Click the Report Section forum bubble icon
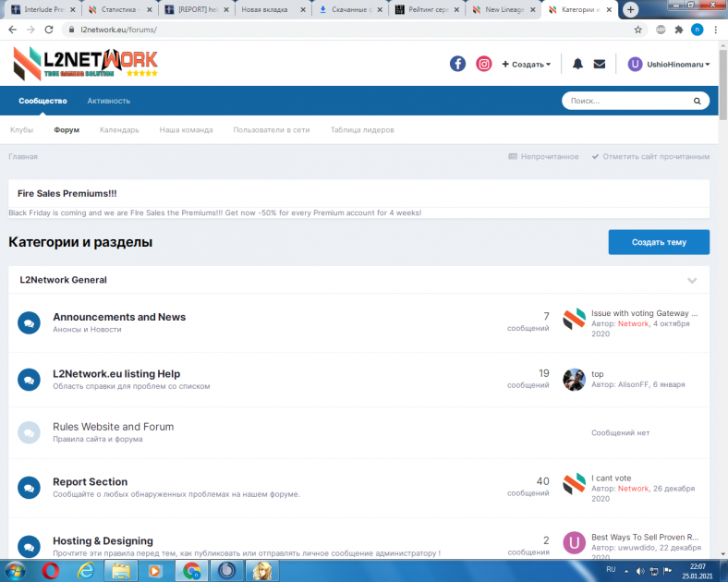The height and width of the screenshot is (582, 728). 29,487
